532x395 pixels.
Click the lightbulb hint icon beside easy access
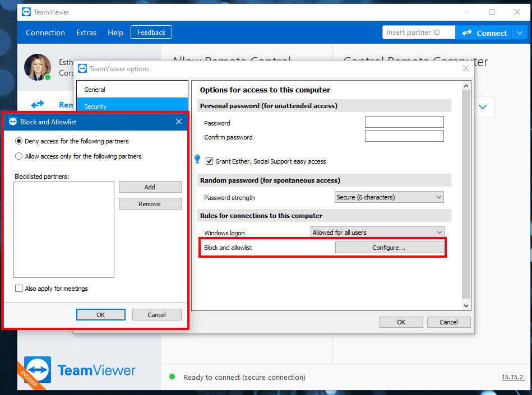(x=197, y=159)
